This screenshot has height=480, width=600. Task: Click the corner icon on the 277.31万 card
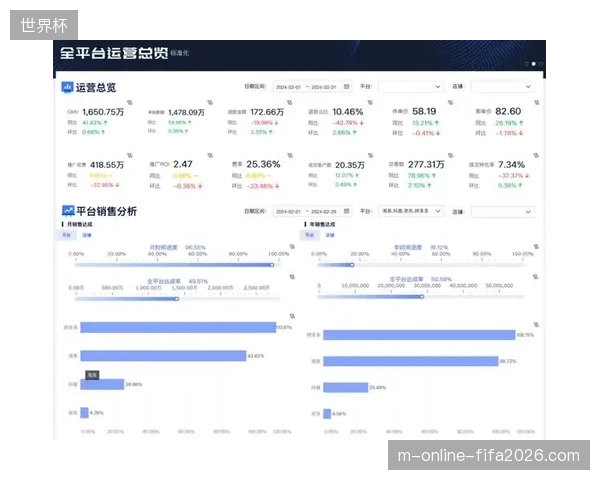click(x=450, y=155)
